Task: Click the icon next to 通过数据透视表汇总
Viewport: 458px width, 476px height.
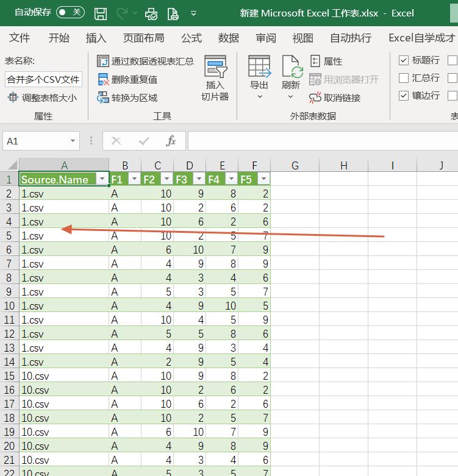Action: 103,61
